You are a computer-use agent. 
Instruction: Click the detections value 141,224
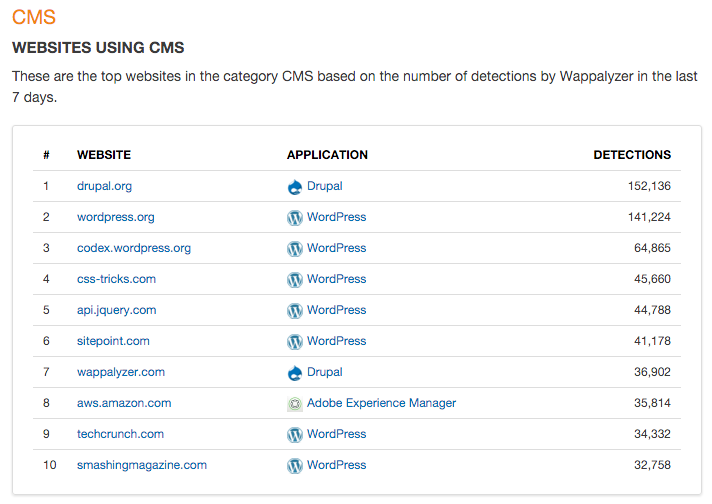[649, 217]
